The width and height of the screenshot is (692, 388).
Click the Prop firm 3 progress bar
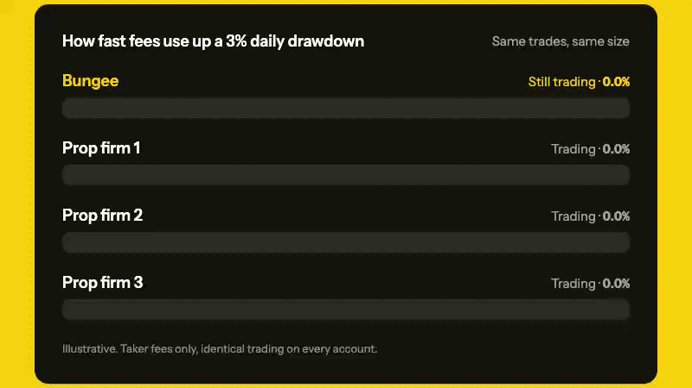(346, 309)
